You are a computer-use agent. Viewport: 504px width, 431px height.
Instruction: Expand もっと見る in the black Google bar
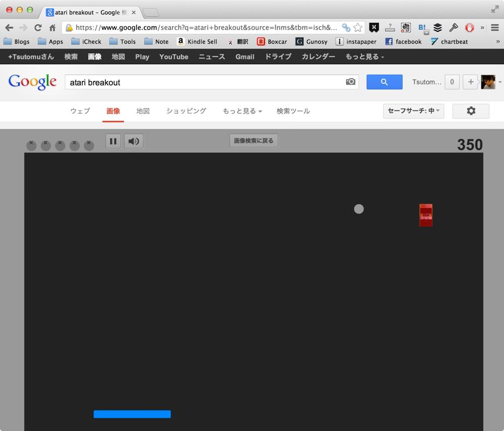point(364,57)
